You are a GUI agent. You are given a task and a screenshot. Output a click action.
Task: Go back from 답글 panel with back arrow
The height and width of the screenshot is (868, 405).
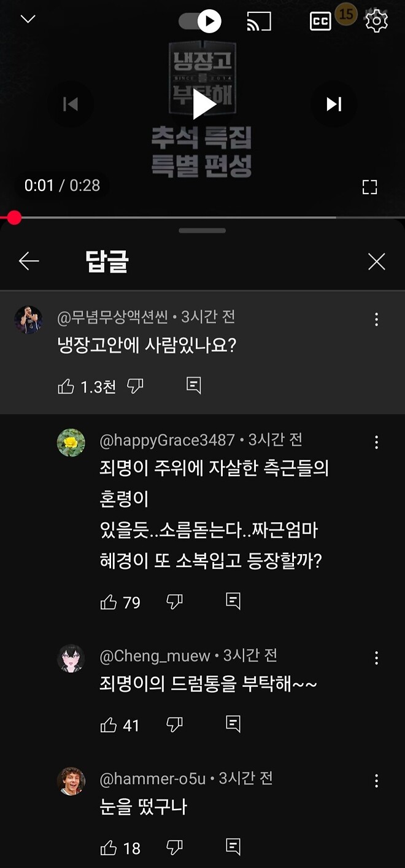pyautogui.click(x=29, y=260)
